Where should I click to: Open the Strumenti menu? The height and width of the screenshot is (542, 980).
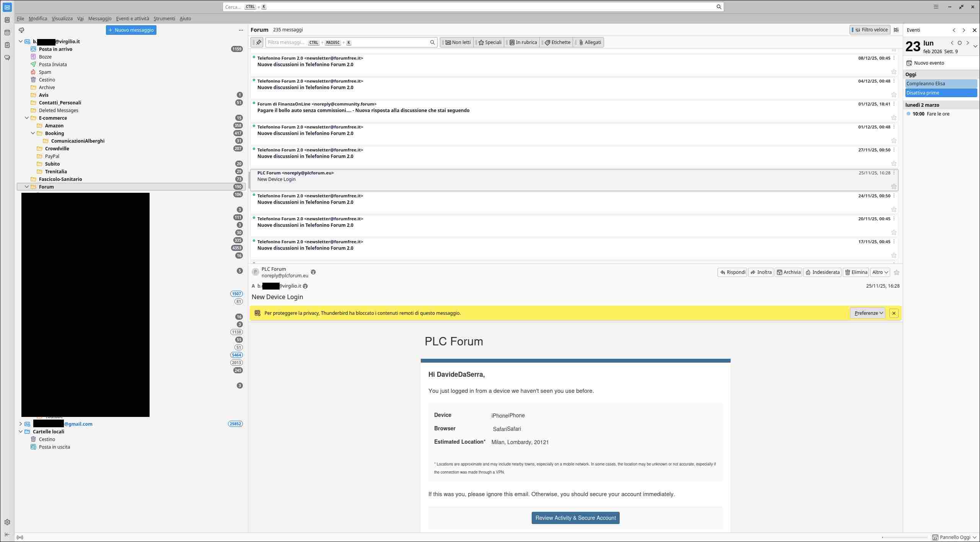164,18
